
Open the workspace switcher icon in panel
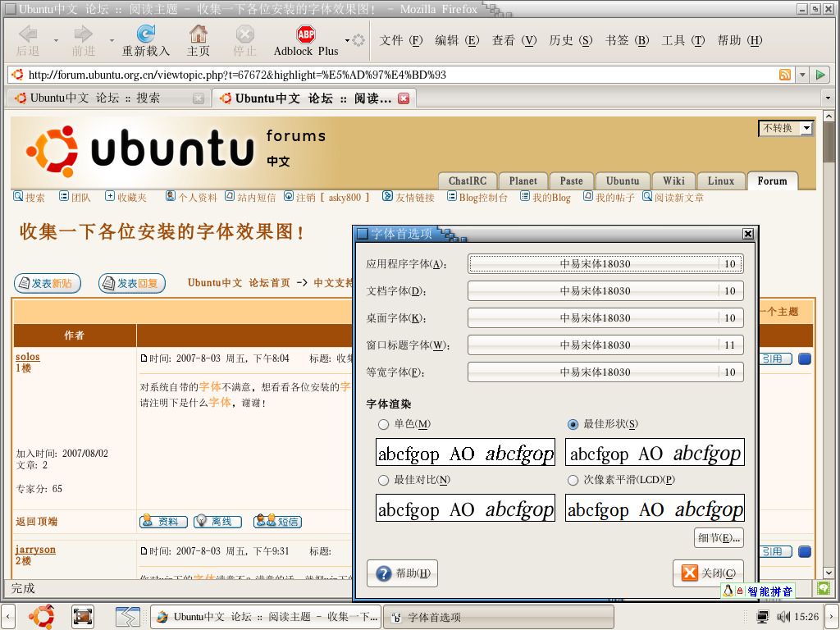point(127,617)
